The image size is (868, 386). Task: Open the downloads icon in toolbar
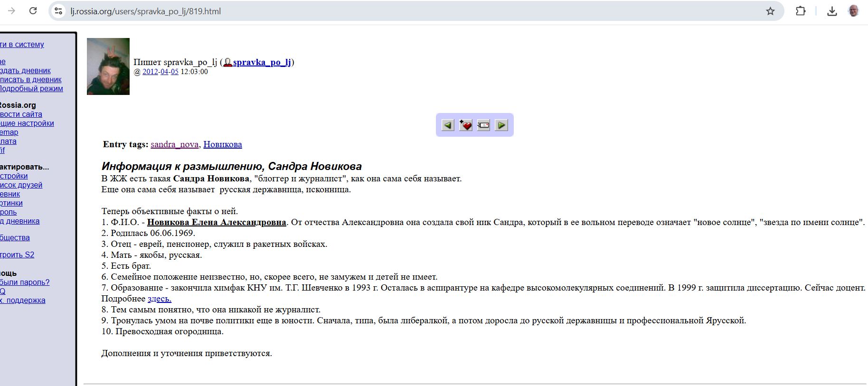tap(832, 11)
